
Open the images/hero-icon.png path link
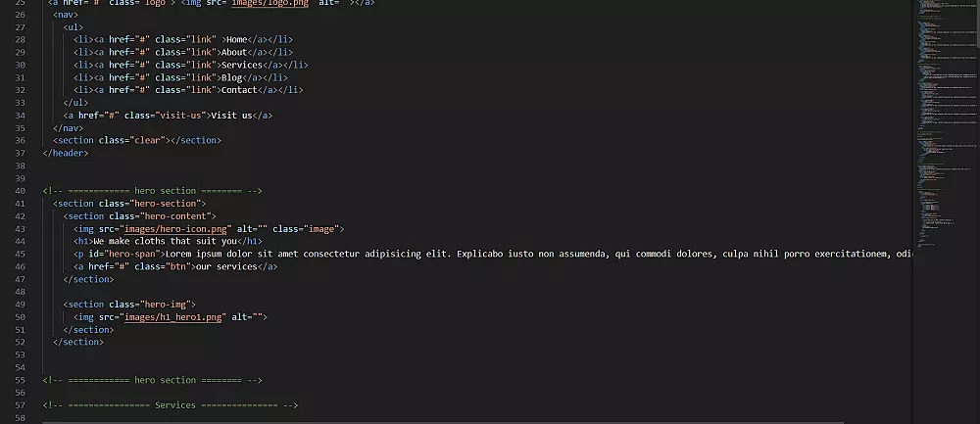(x=178, y=229)
